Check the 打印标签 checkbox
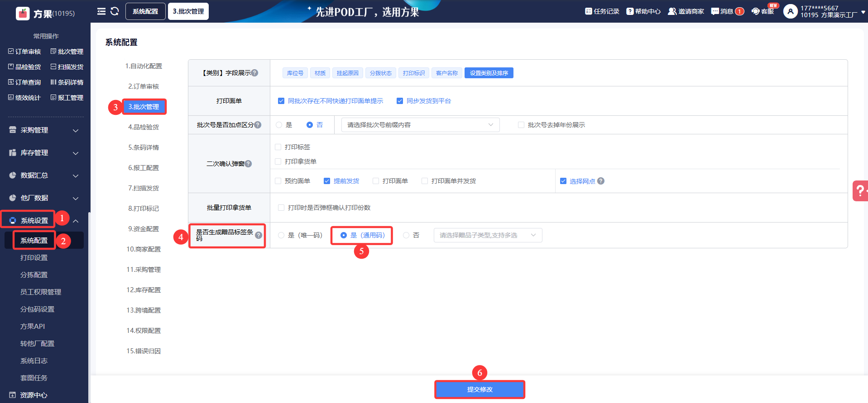868x403 pixels. pyautogui.click(x=278, y=147)
